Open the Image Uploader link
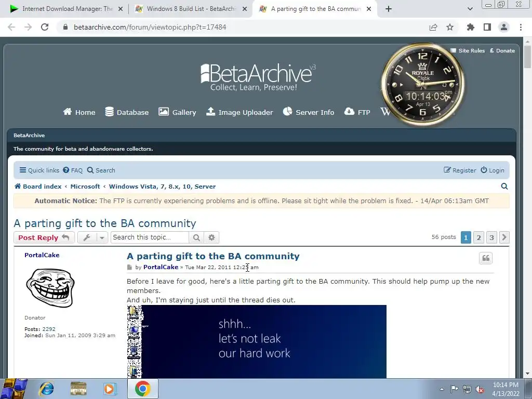The image size is (532, 399). pos(240,112)
